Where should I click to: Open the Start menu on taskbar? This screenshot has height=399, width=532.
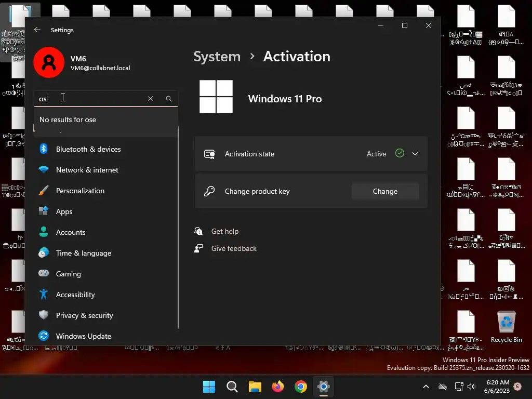[x=209, y=387]
